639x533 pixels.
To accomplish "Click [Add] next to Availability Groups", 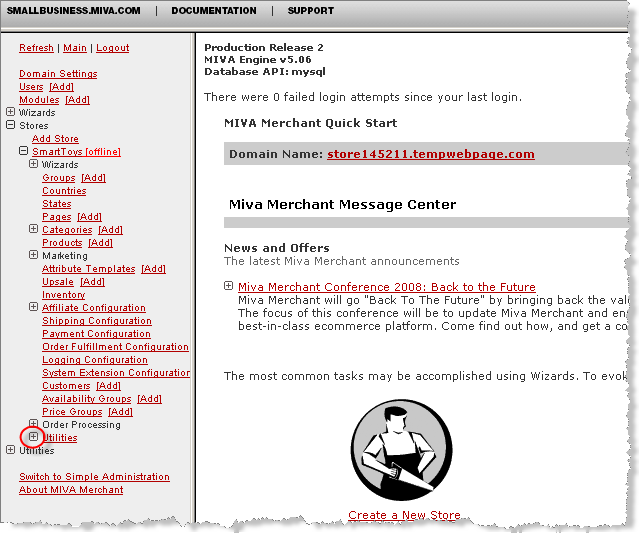I will (x=150, y=399).
